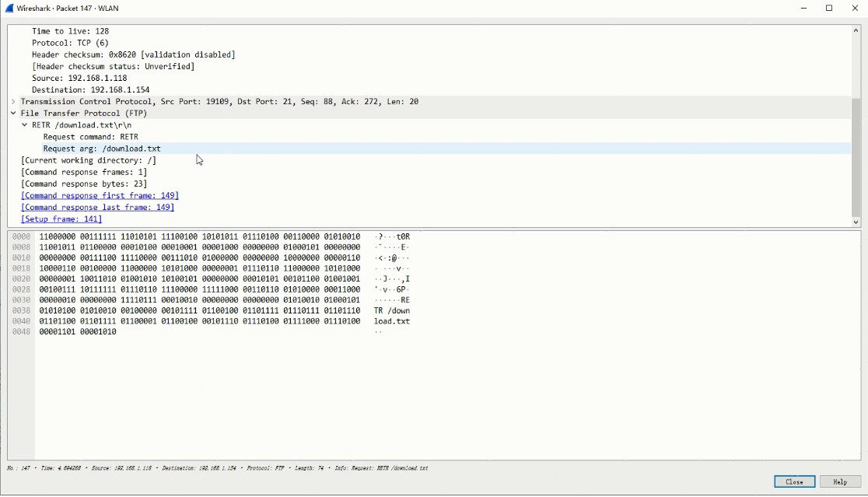The image size is (868, 497).
Task: Click the status bar packet summary text
Action: pos(217,468)
